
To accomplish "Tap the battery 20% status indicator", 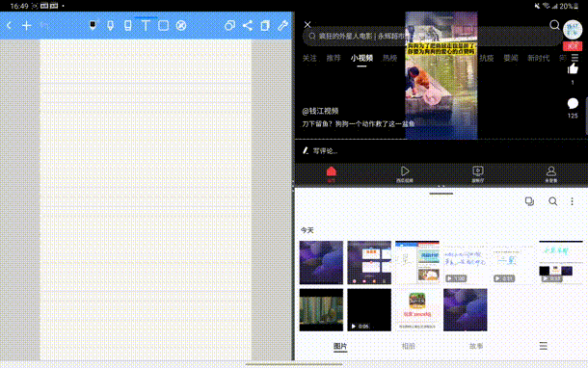I will point(569,6).
